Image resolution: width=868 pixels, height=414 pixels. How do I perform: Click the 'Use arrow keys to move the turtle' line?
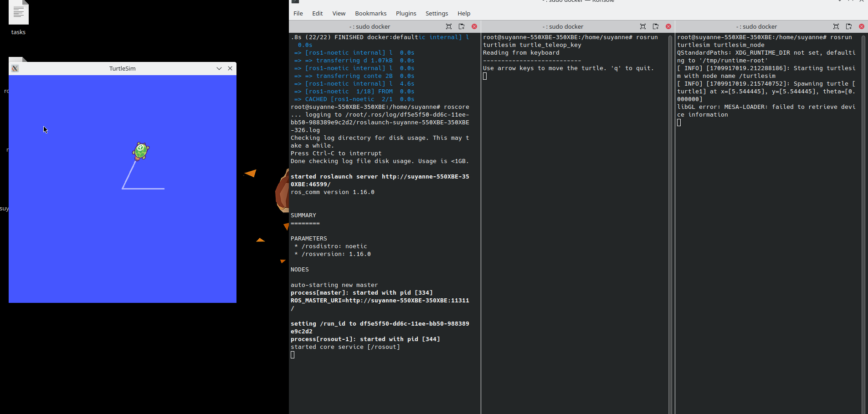(x=568, y=68)
